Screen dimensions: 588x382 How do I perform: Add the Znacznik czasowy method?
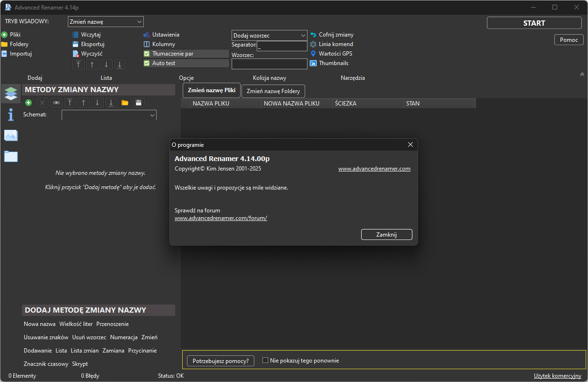tap(46, 364)
